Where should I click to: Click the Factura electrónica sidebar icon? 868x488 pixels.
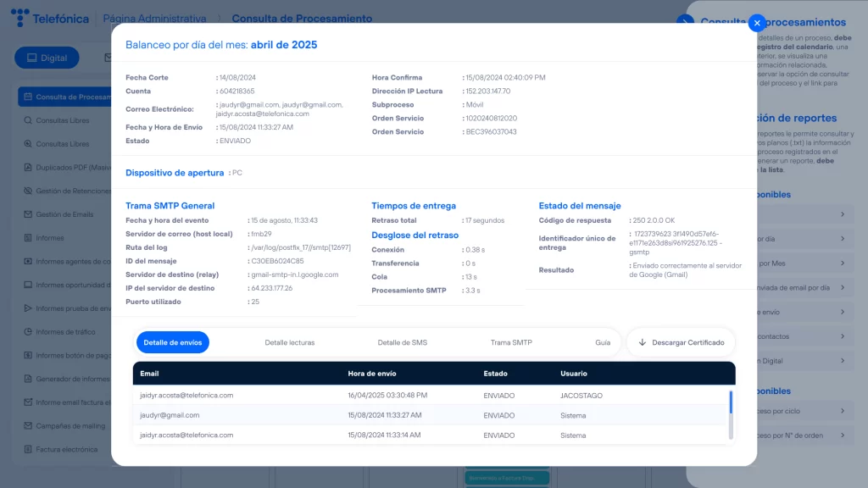point(28,449)
